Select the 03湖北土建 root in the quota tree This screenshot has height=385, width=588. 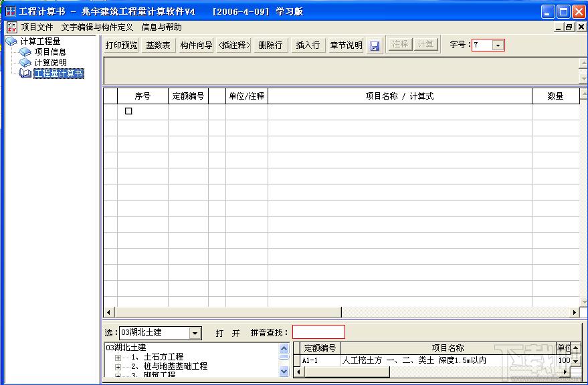click(x=126, y=348)
